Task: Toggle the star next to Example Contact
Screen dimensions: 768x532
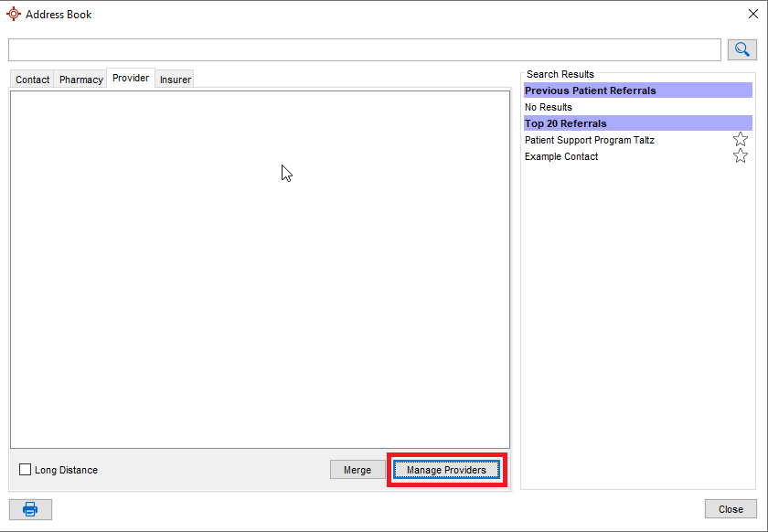Action: pos(741,156)
